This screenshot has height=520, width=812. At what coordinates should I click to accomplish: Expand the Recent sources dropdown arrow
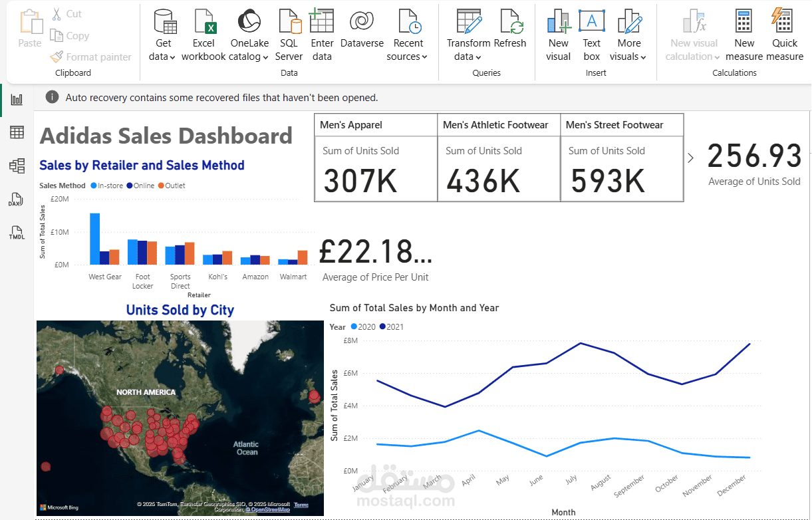(x=424, y=57)
